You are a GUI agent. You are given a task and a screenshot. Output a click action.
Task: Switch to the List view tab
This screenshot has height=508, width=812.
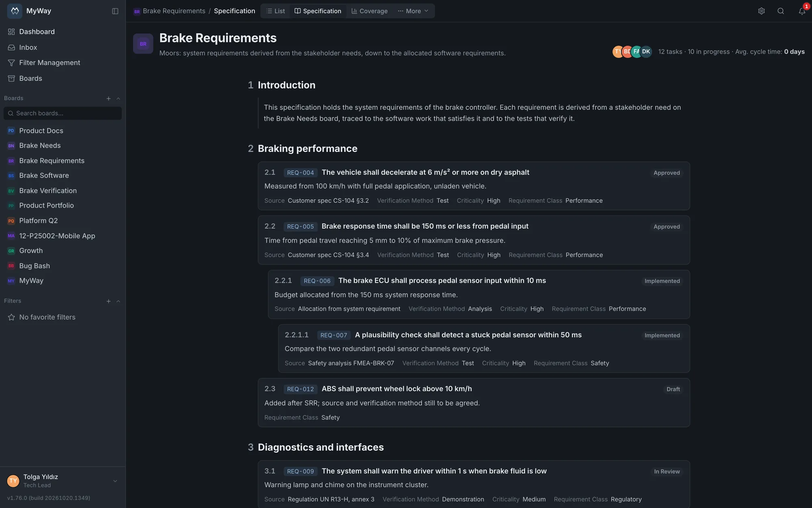(x=275, y=11)
